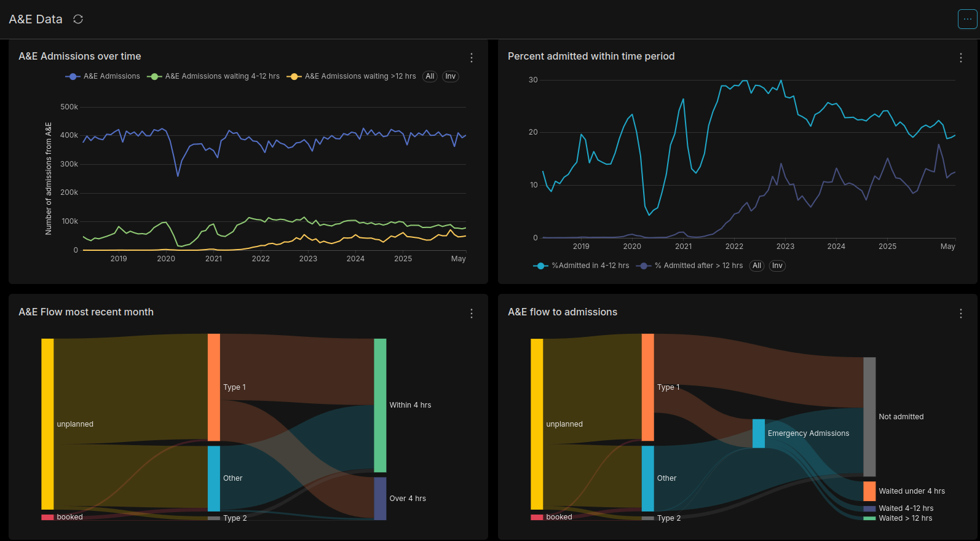Open options menu for Percent admitted within time period
Screen dimensions: 980x541
961,57
